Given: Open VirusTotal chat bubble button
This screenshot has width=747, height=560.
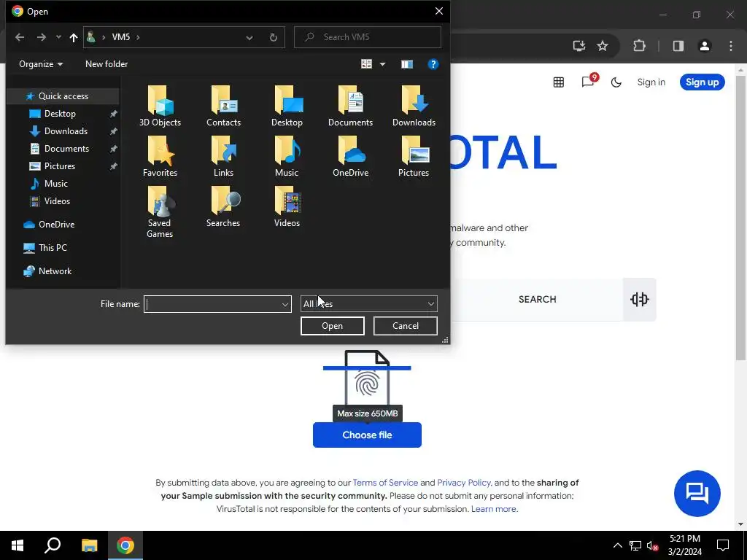Looking at the screenshot, I should (x=697, y=494).
